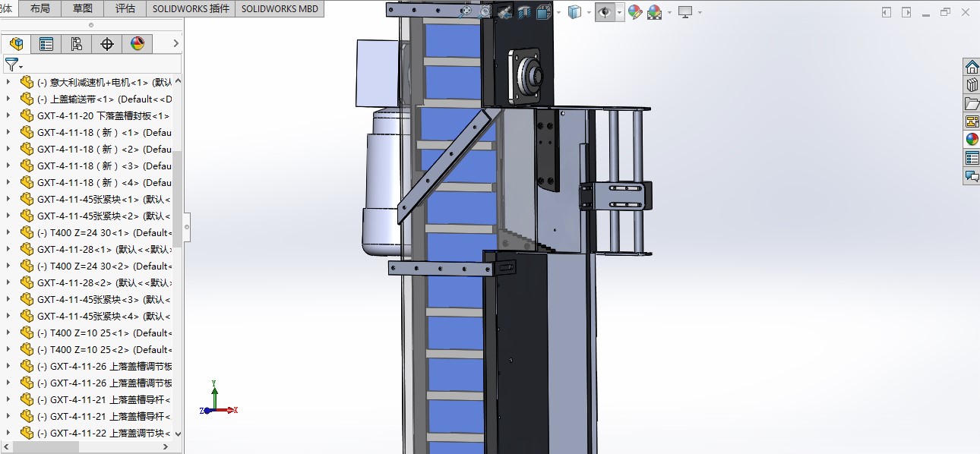Viewport: 980px width, 454px height.
Task: Open the Hide/Show Items dropdown arrow
Action: click(x=620, y=12)
